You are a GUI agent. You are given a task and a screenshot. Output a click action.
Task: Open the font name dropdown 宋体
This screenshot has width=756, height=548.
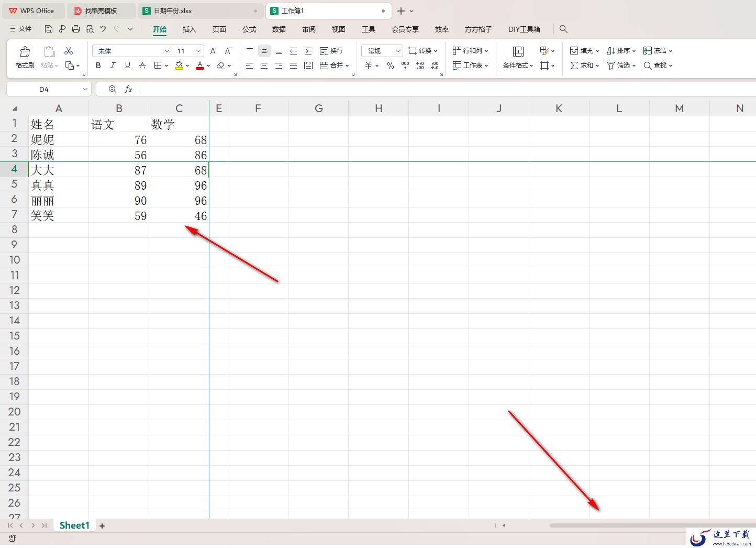132,51
